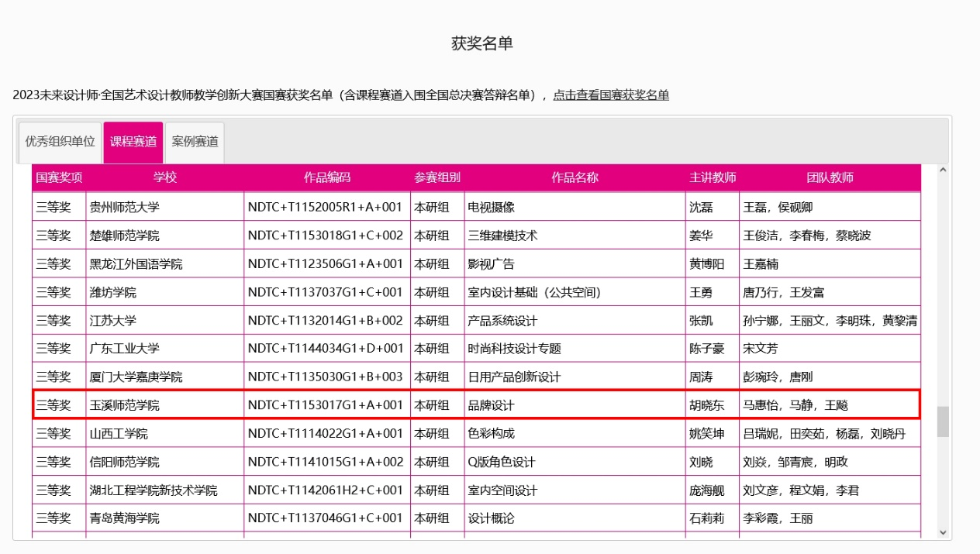Image resolution: width=980 pixels, height=554 pixels.
Task: Click the 学校 column header
Action: [164, 177]
